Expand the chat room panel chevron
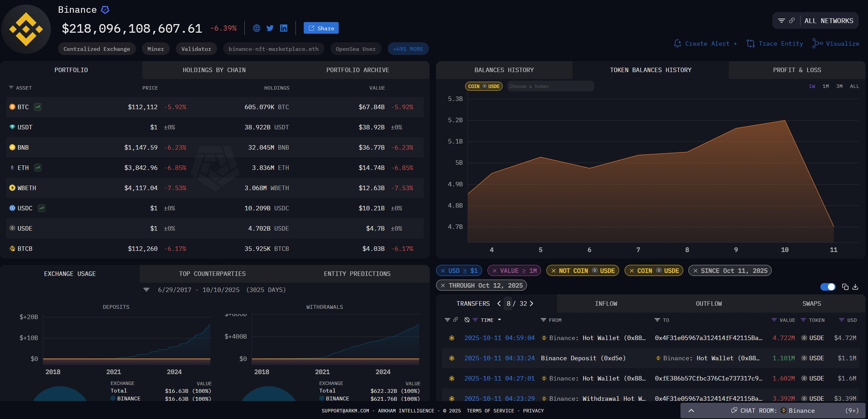 (x=691, y=411)
